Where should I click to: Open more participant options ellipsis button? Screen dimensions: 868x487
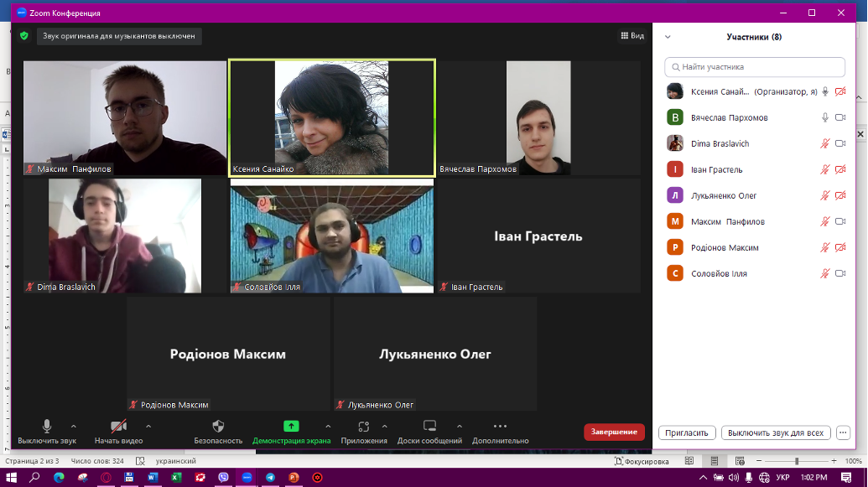point(843,433)
